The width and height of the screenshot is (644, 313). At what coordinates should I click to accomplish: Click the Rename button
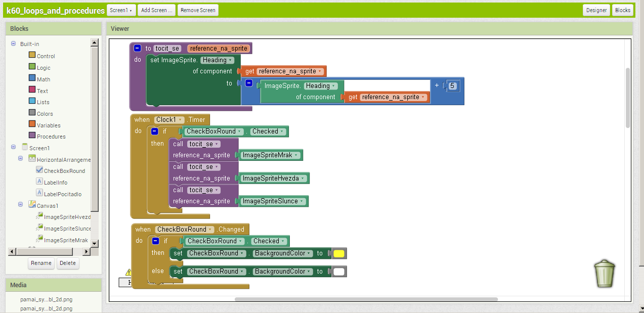[41, 263]
